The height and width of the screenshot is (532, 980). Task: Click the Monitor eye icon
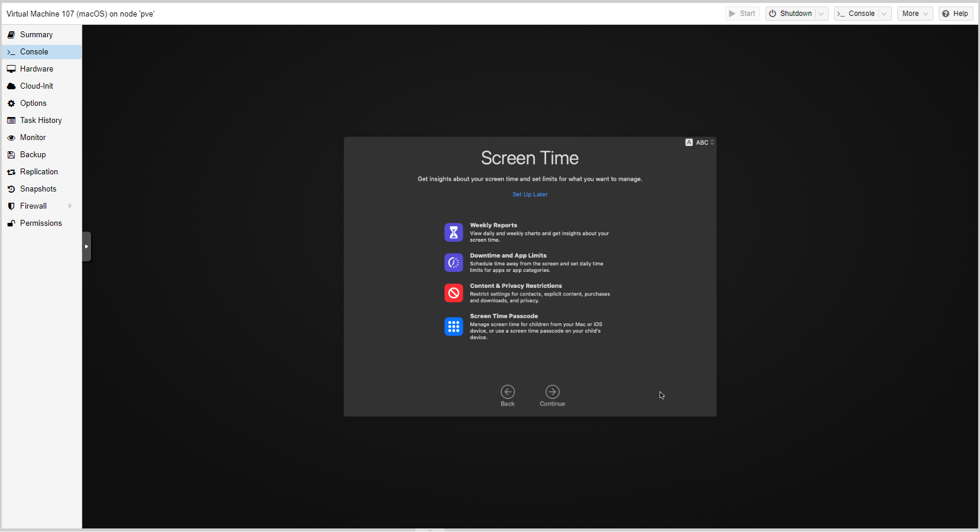[11, 138]
